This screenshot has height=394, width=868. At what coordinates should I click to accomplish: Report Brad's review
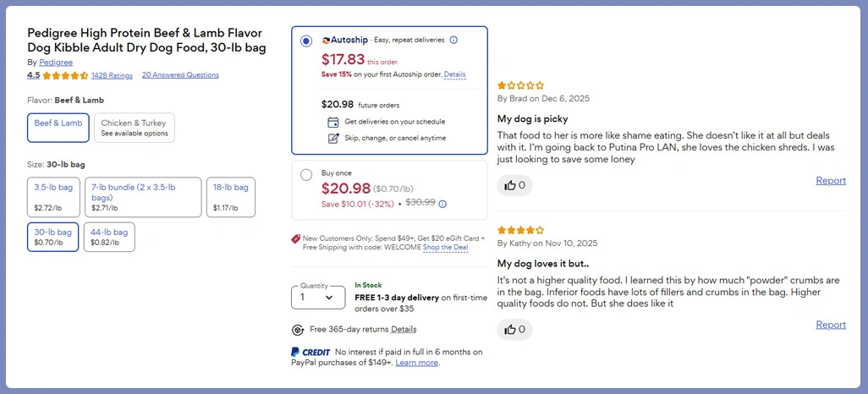(x=830, y=180)
